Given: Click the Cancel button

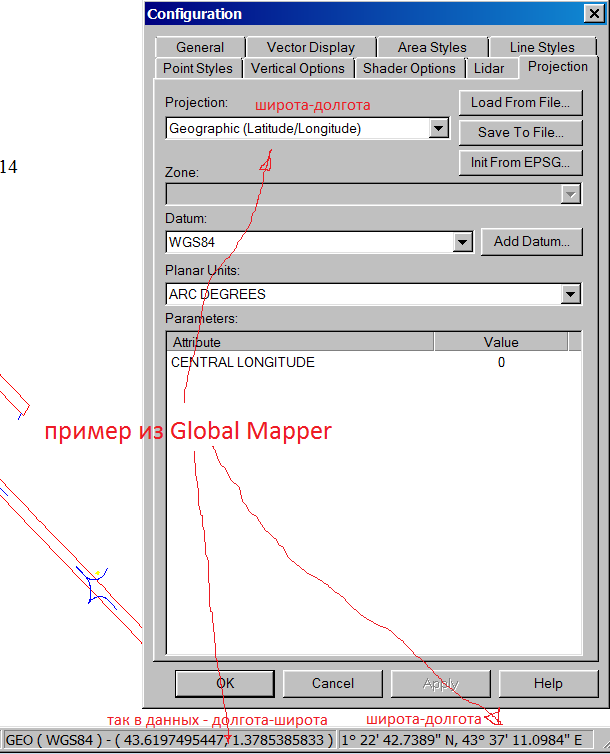Looking at the screenshot, I should click(x=333, y=683).
